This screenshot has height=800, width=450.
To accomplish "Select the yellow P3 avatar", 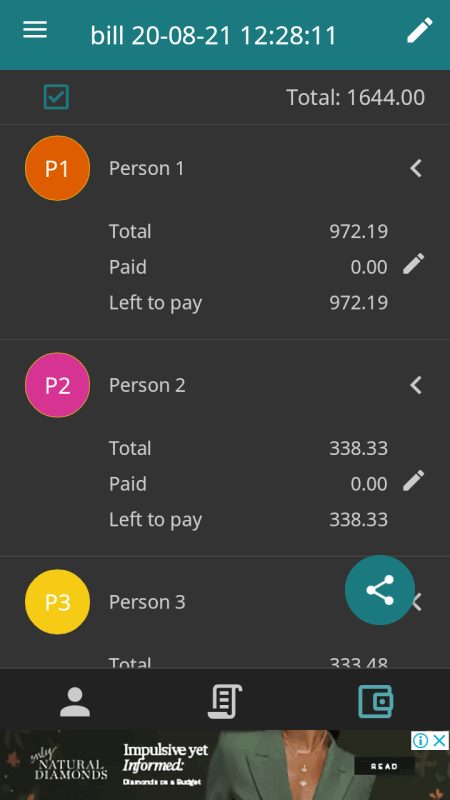I will click(58, 602).
